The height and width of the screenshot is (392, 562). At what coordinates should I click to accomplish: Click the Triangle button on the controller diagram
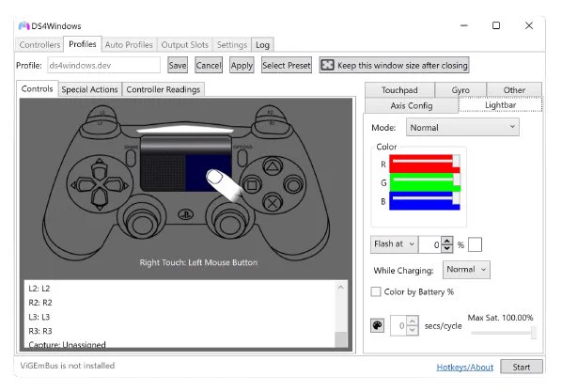point(273,166)
